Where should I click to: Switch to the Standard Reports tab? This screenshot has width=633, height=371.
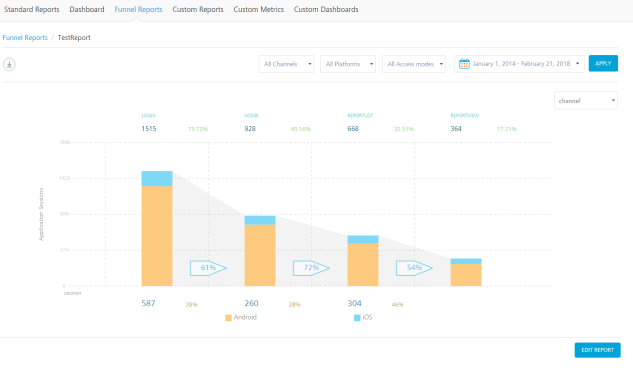pos(31,9)
